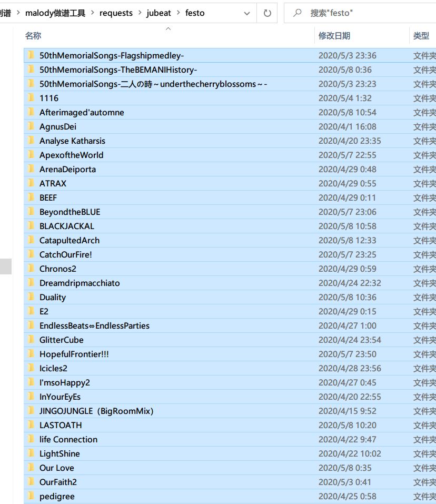Click the date 2020/5/3 0:41

345,482
